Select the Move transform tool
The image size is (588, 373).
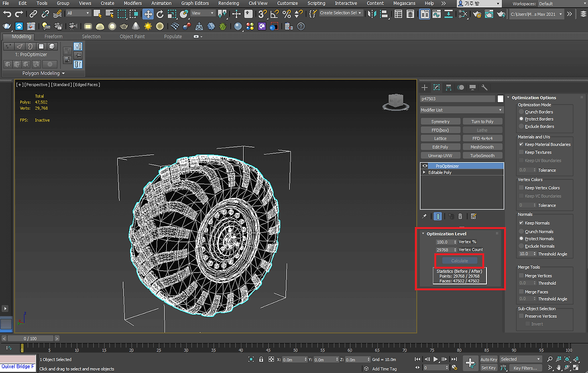147,14
